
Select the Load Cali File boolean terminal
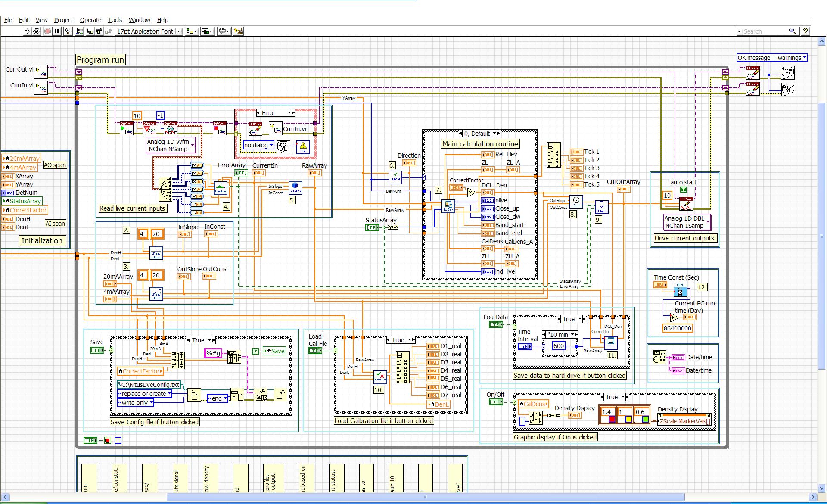click(x=315, y=351)
